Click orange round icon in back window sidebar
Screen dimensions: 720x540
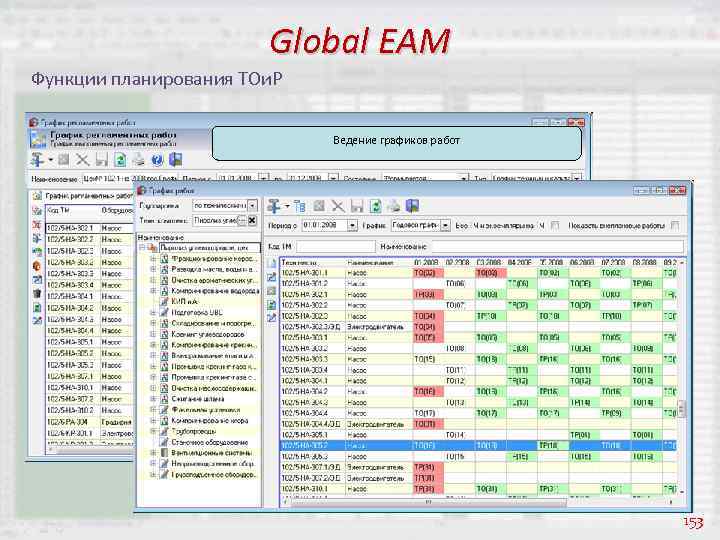pyautogui.click(x=37, y=265)
